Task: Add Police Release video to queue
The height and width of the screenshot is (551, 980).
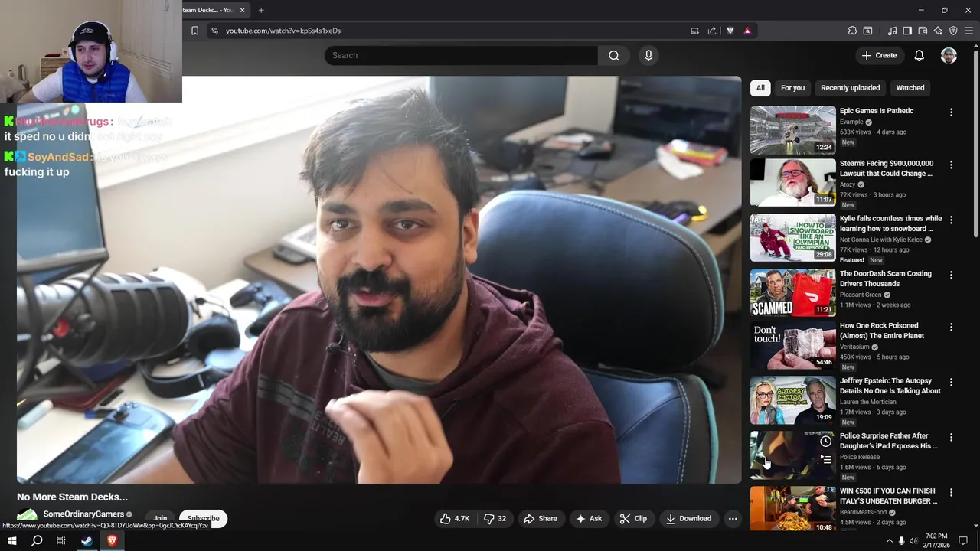Action: (x=825, y=459)
